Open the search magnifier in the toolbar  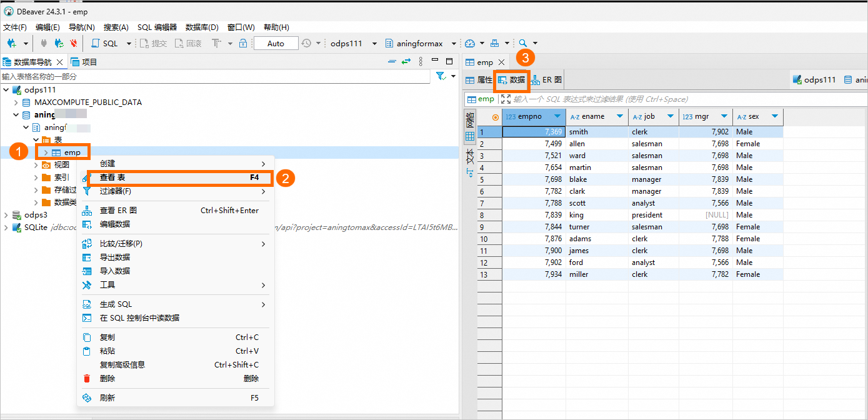(x=524, y=43)
